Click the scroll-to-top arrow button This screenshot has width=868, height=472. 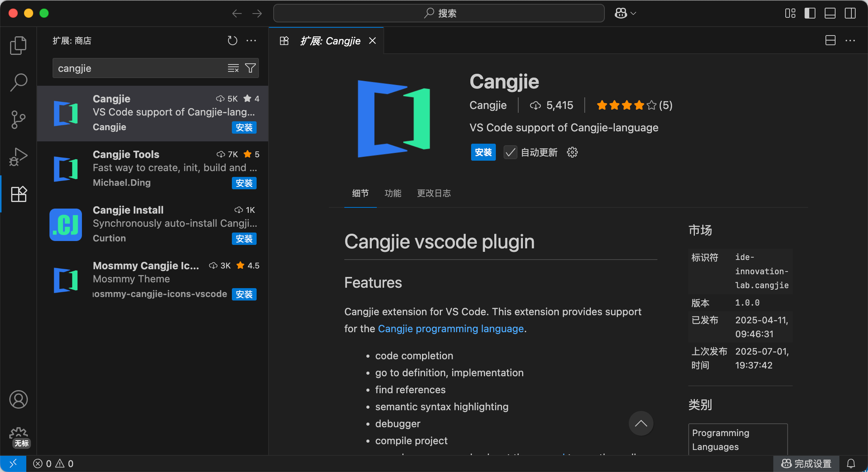pyautogui.click(x=641, y=423)
